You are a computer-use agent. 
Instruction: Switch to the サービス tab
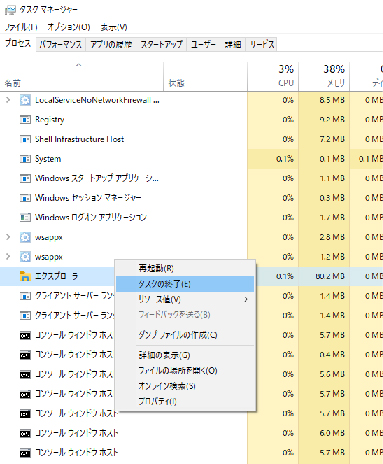click(262, 44)
